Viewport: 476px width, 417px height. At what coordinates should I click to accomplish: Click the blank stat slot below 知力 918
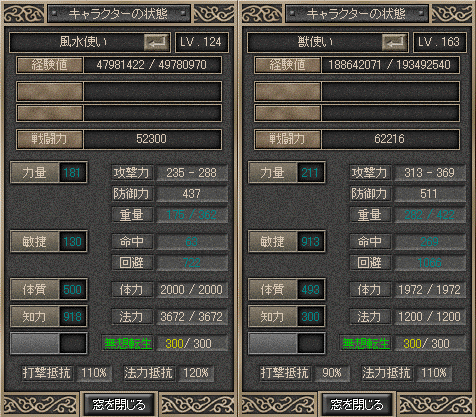(49, 343)
